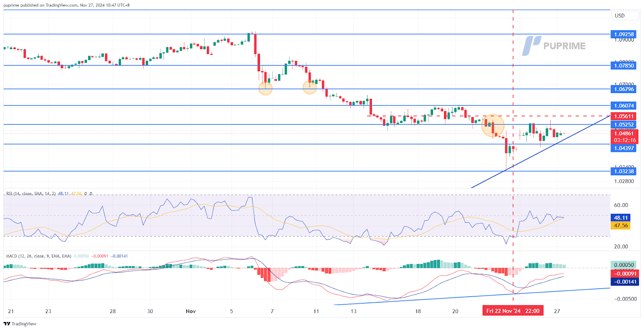Click date 5 on the time axis

coord(231,311)
